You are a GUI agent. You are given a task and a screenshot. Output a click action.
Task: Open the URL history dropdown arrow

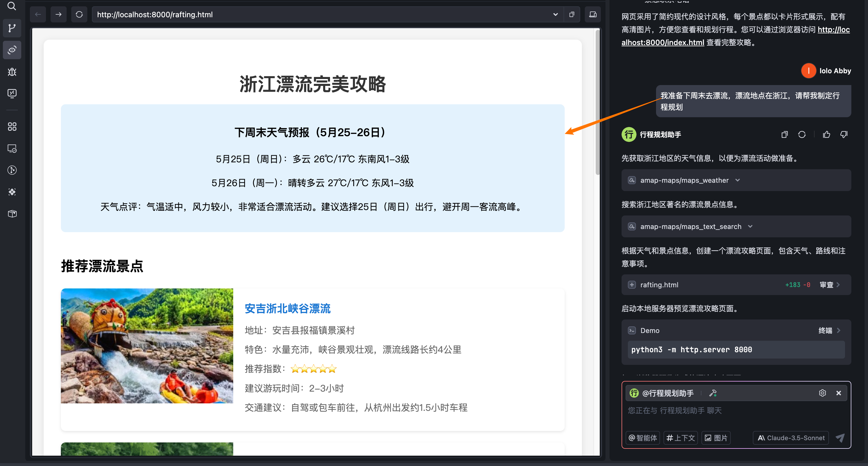click(555, 14)
